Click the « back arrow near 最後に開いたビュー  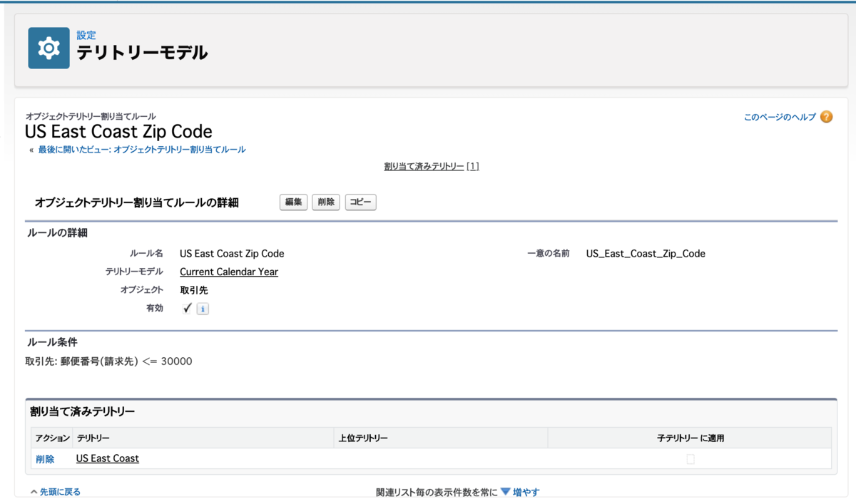coord(30,149)
